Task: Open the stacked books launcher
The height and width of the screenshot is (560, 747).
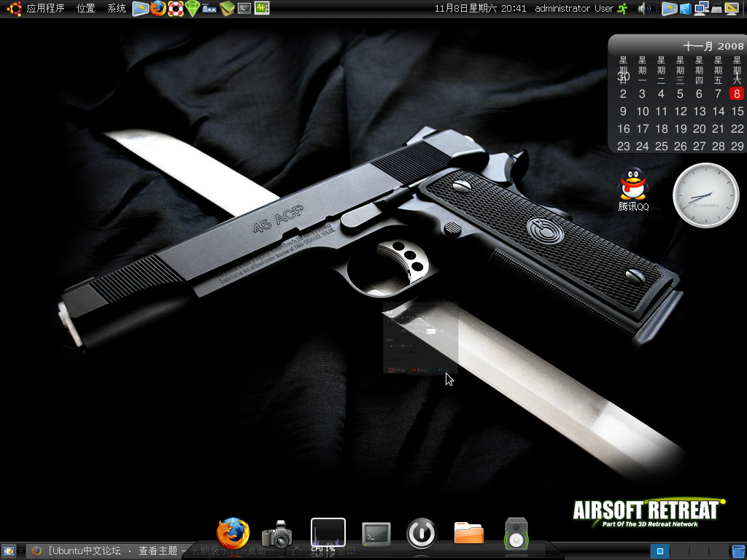Action: click(x=228, y=8)
